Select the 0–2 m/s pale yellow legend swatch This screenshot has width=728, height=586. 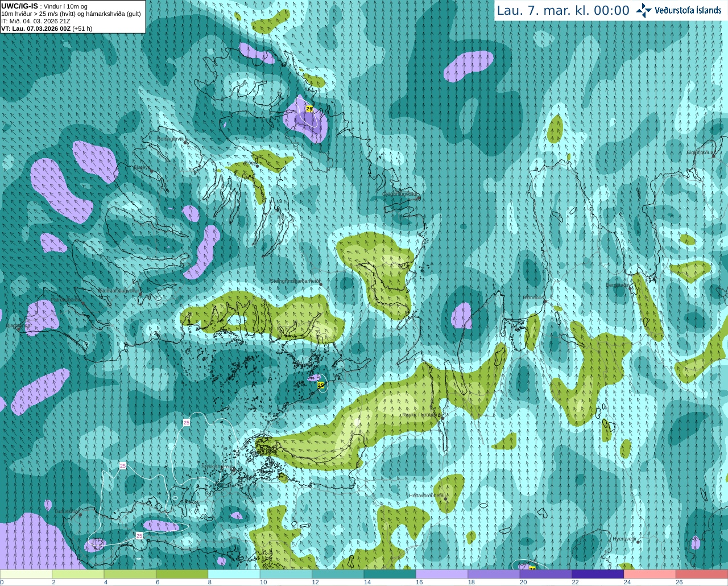pos(26,574)
